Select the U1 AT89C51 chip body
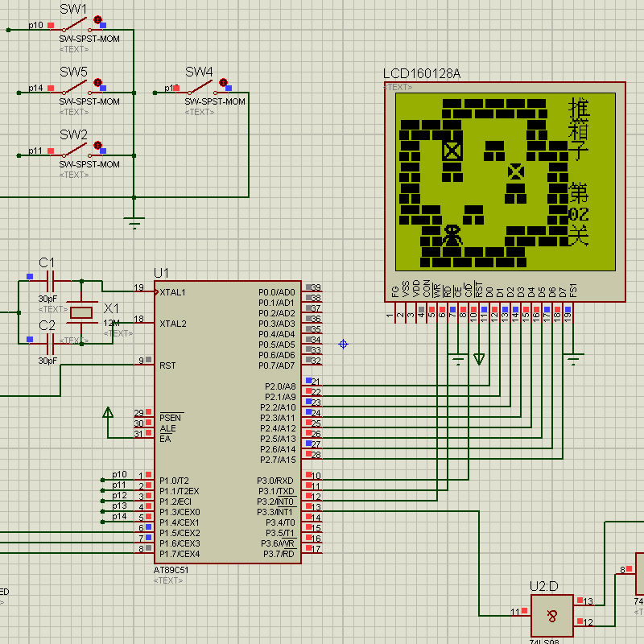Image resolution: width=644 pixels, height=644 pixels. pyautogui.click(x=228, y=422)
